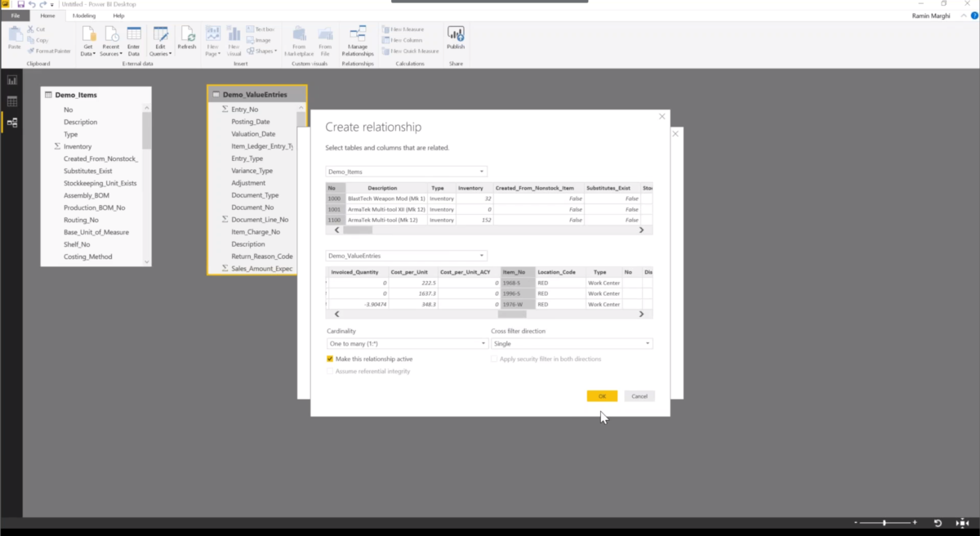Click the Undo arrow in title bar
980x536 pixels.
(32, 4)
